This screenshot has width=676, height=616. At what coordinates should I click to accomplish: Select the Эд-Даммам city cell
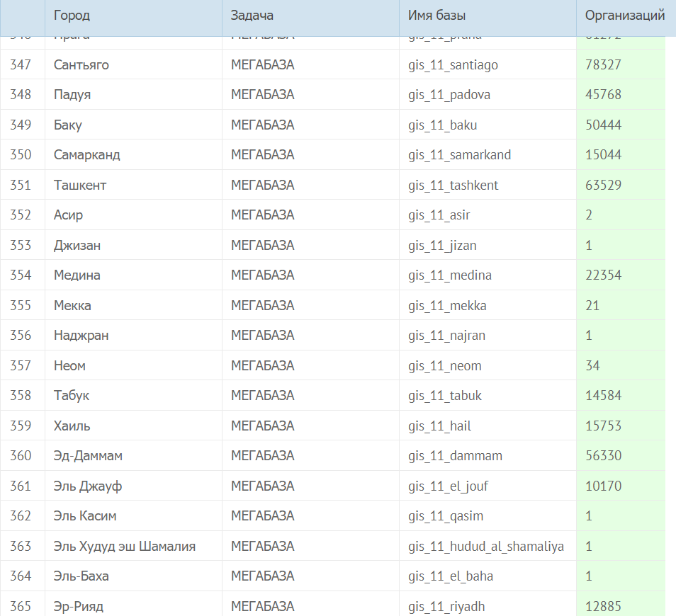pos(88,456)
